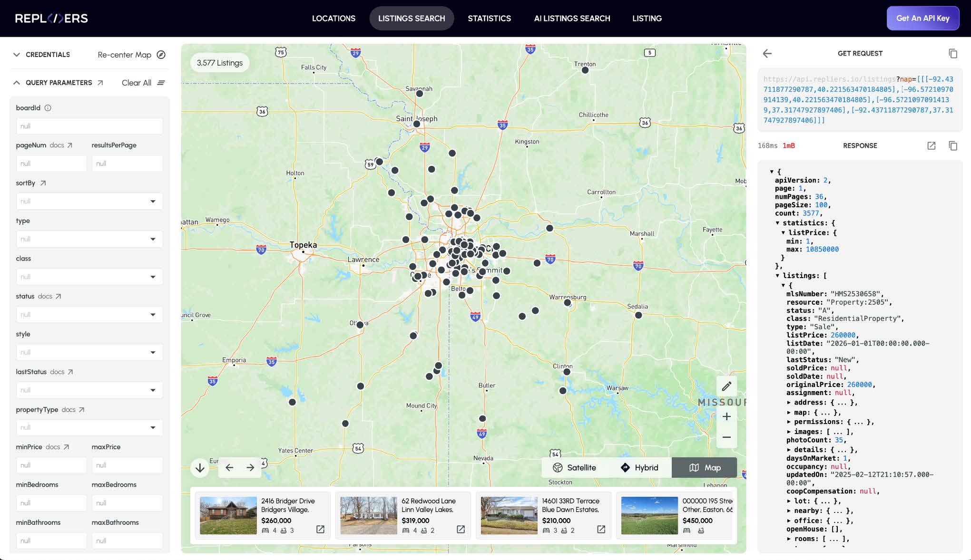Open the sortBy dropdown

click(89, 201)
